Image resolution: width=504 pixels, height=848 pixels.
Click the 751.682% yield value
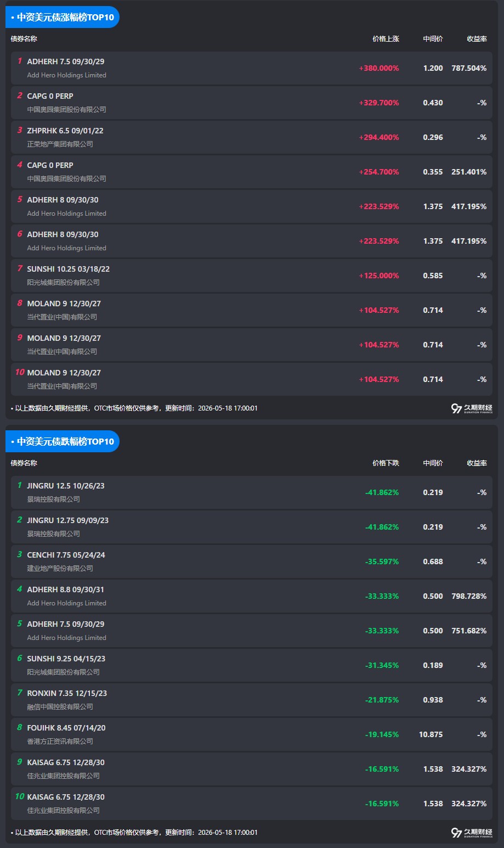(469, 631)
